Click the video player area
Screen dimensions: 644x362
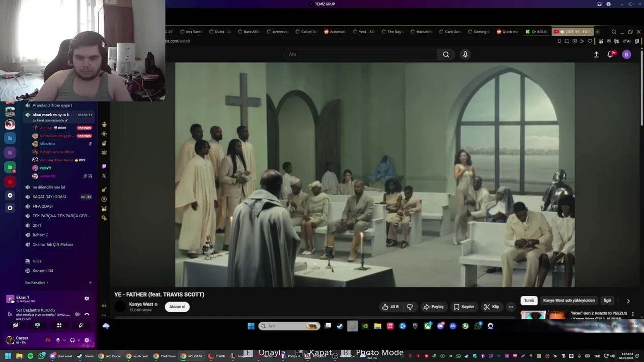pyautogui.click(x=375, y=174)
